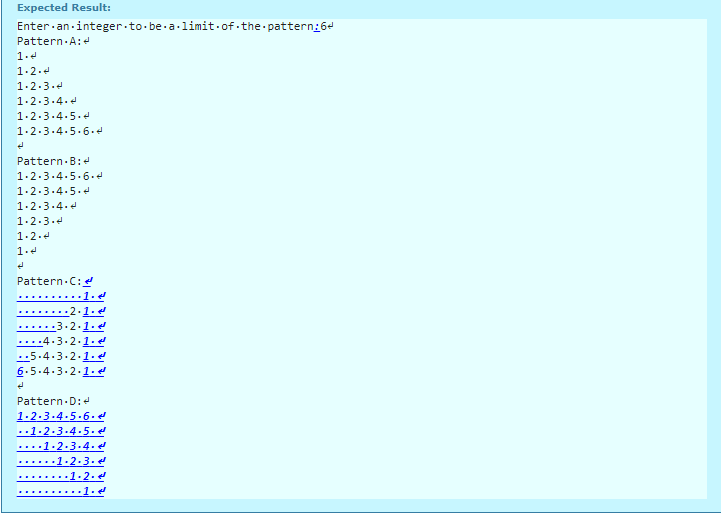The height and width of the screenshot is (515, 721).
Task: Click row '1 2' under Pattern A
Action: click(x=33, y=71)
